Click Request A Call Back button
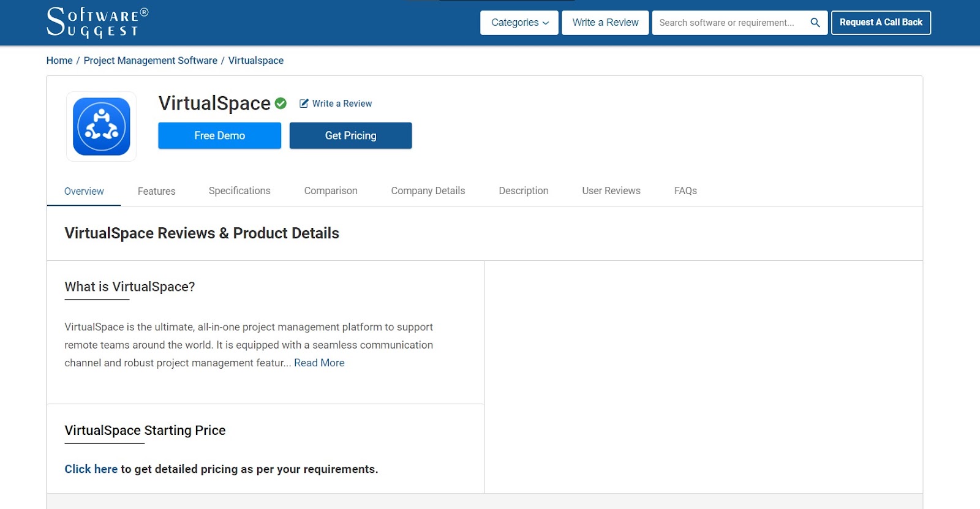This screenshot has width=980, height=509. pyautogui.click(x=881, y=23)
